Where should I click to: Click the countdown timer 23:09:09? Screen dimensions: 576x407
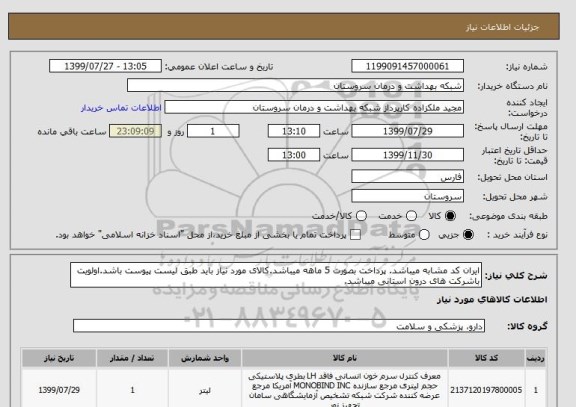click(x=135, y=131)
